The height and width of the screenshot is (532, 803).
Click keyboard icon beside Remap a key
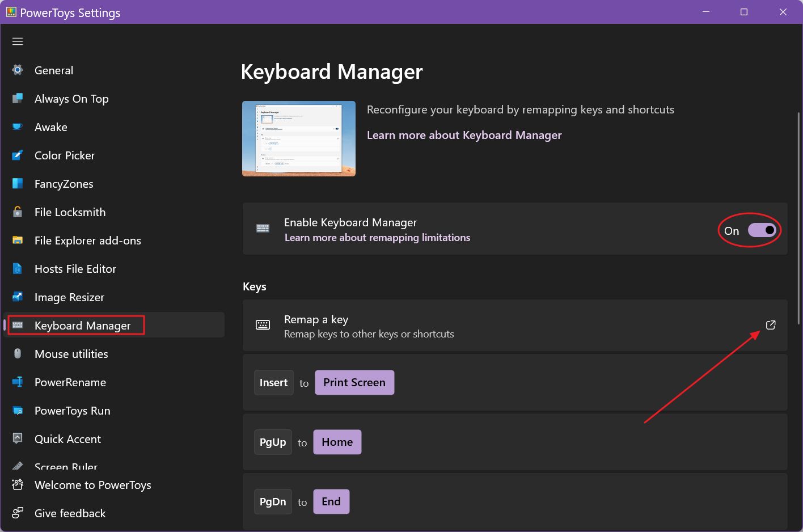(263, 325)
